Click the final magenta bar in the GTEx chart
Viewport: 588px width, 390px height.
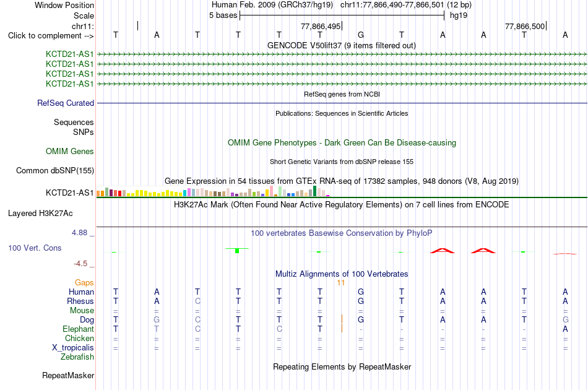(328, 196)
